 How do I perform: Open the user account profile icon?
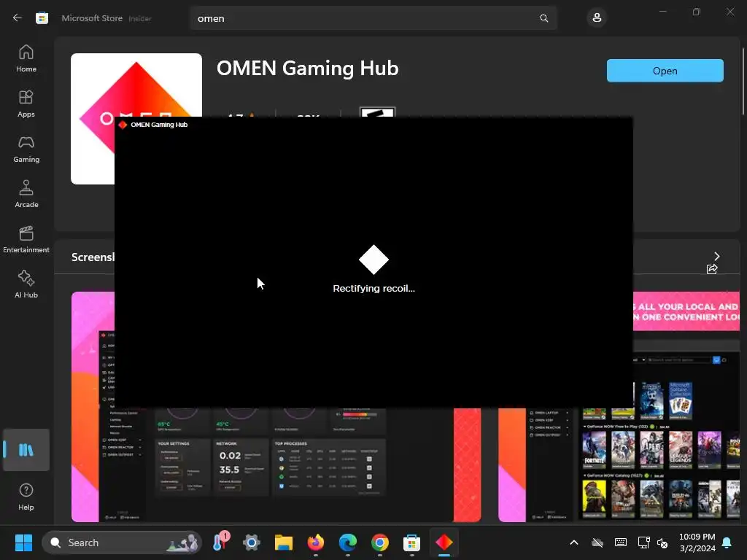[597, 18]
